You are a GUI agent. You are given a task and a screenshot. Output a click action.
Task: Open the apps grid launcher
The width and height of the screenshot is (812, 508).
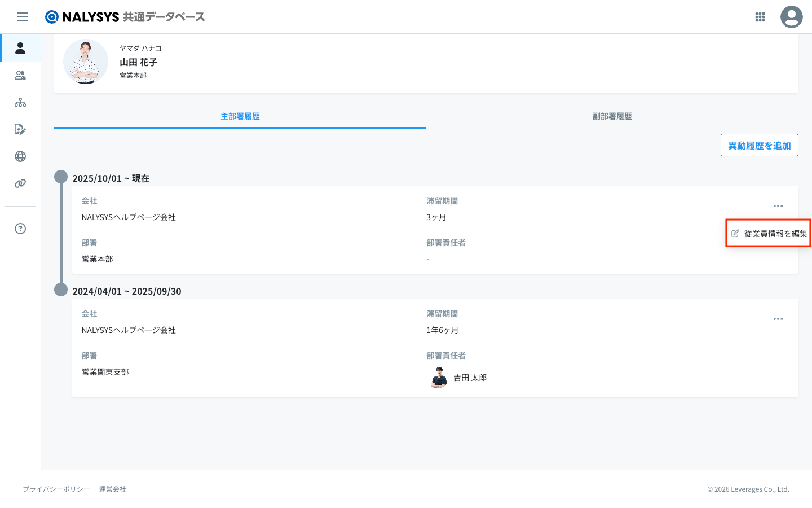coord(760,17)
